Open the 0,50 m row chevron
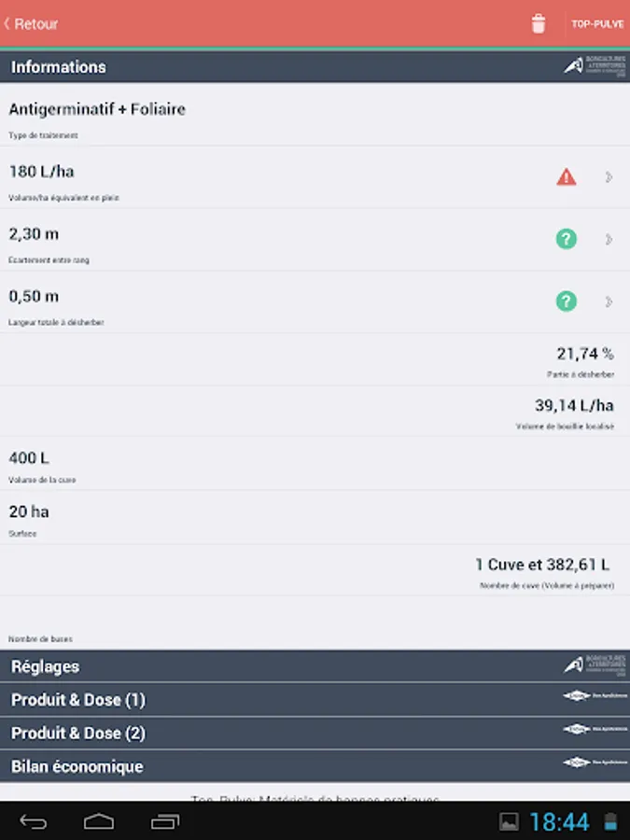The height and width of the screenshot is (840, 630). pos(609,301)
